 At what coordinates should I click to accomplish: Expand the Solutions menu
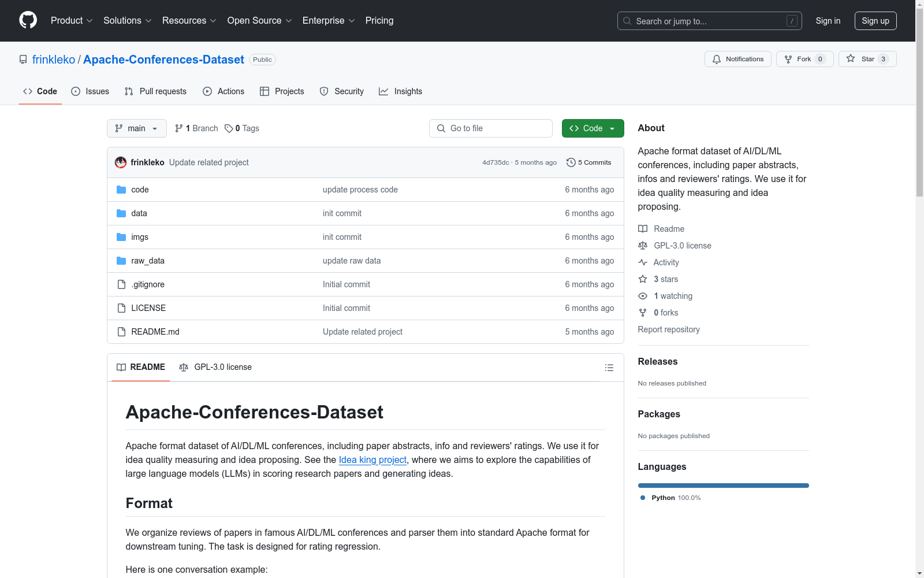pyautogui.click(x=128, y=20)
